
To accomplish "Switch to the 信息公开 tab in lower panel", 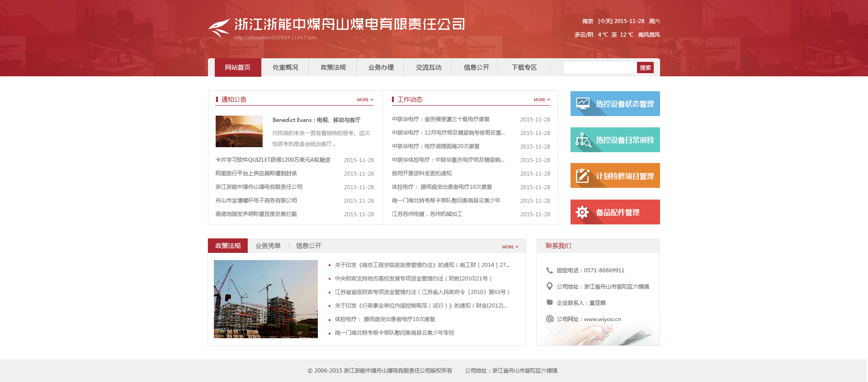I will pyautogui.click(x=308, y=246).
